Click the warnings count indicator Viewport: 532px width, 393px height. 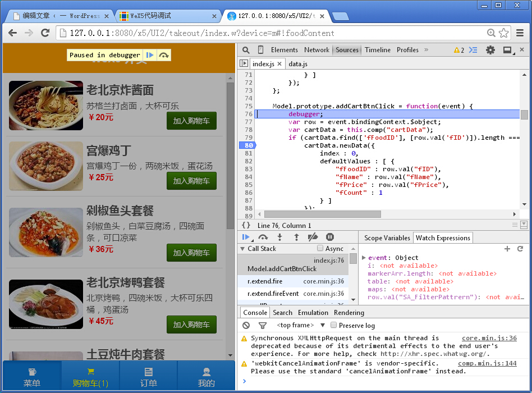(x=458, y=50)
